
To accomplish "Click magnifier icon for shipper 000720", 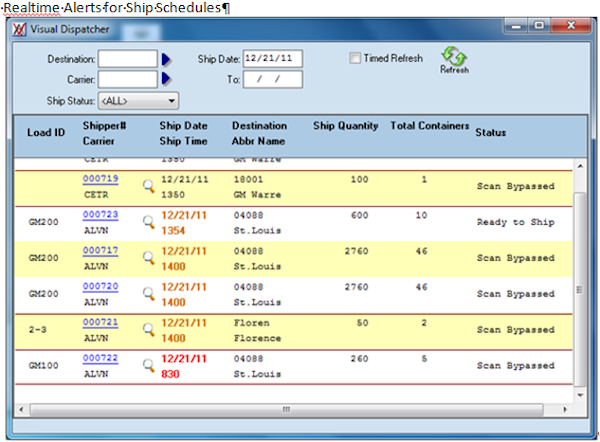I will pos(148,294).
